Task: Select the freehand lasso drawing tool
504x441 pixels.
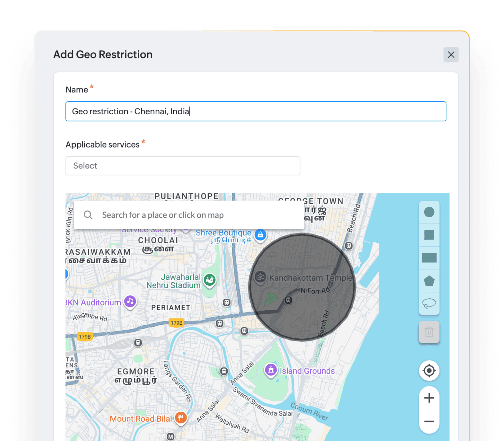Action: pos(429,303)
